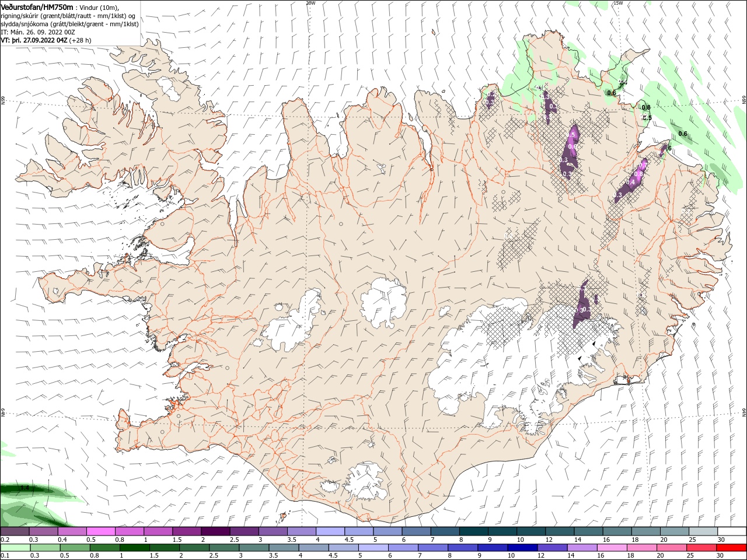Screen dimensions: 747x560
Task: Select the palest green 0.1 swatch in the rain legend
Action: [15, 548]
